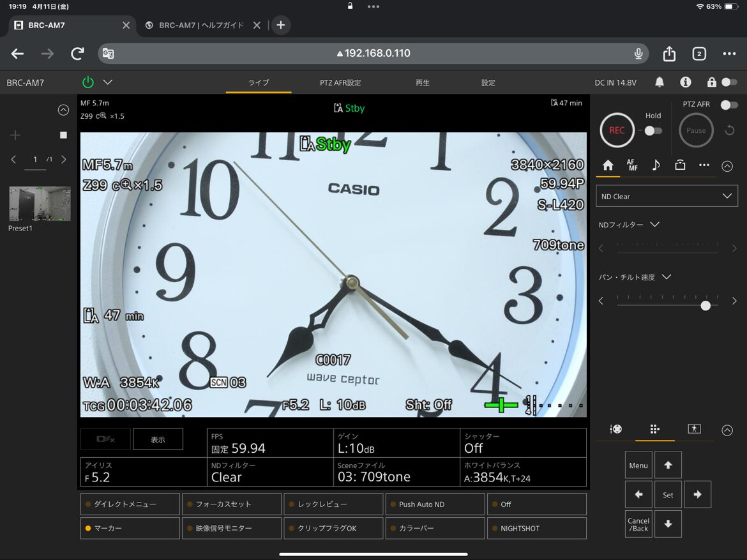Screen dimensions: 747x560
Task: Open the browser share icon
Action: [x=669, y=54]
